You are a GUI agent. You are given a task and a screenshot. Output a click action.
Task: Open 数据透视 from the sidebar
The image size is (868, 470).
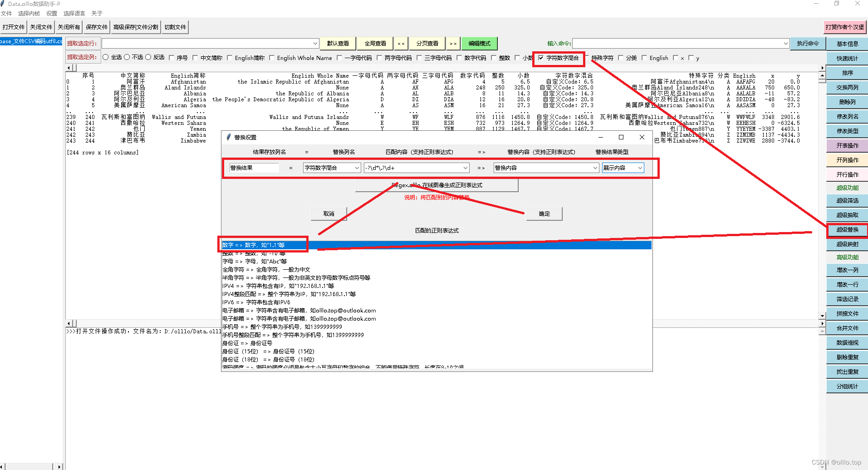(x=846, y=342)
